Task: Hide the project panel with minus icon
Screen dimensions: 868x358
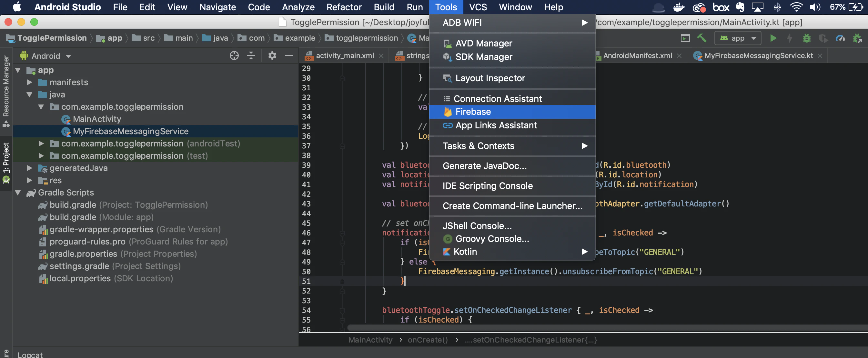Action: pyautogui.click(x=289, y=55)
